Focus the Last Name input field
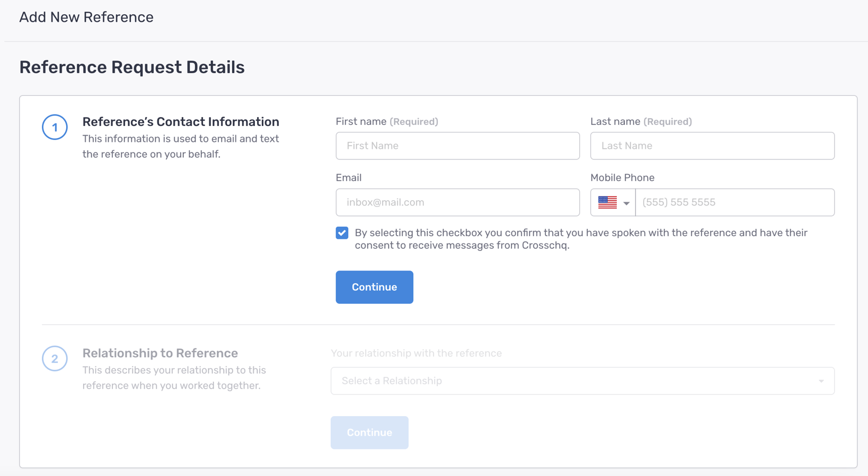Image resolution: width=868 pixels, height=476 pixels. click(x=712, y=146)
